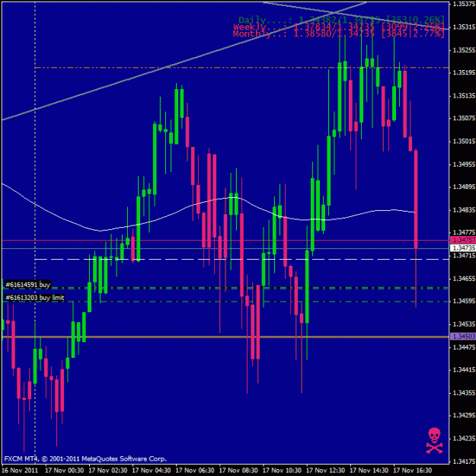This screenshot has width=476, height=476.
Task: Click the 1.34775 price scale value
Action: click(464, 232)
